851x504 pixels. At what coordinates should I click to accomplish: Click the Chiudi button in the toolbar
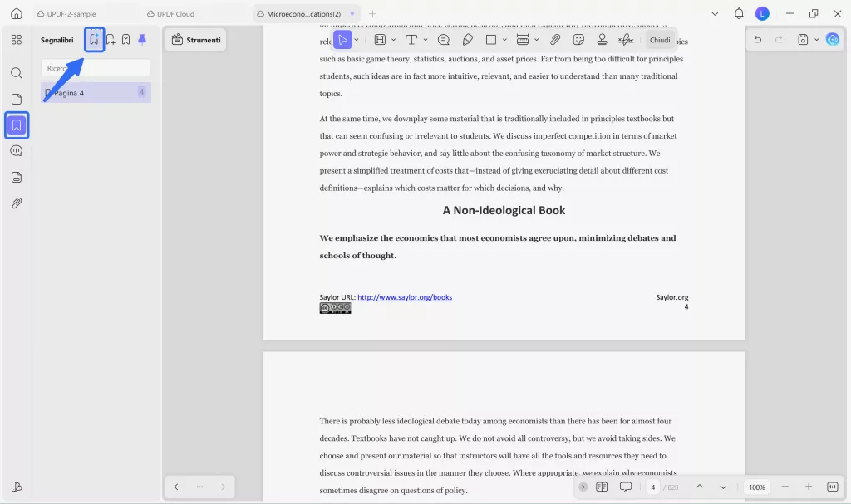coord(660,39)
